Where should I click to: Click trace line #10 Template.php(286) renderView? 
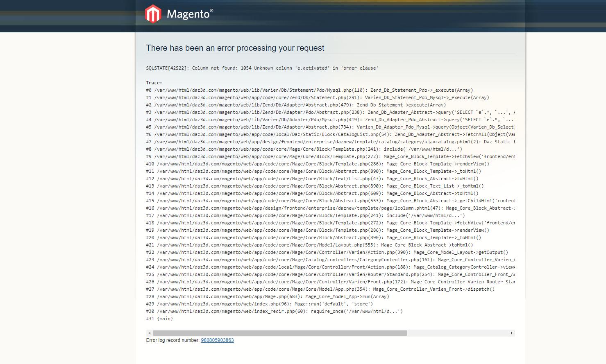tap(318, 164)
